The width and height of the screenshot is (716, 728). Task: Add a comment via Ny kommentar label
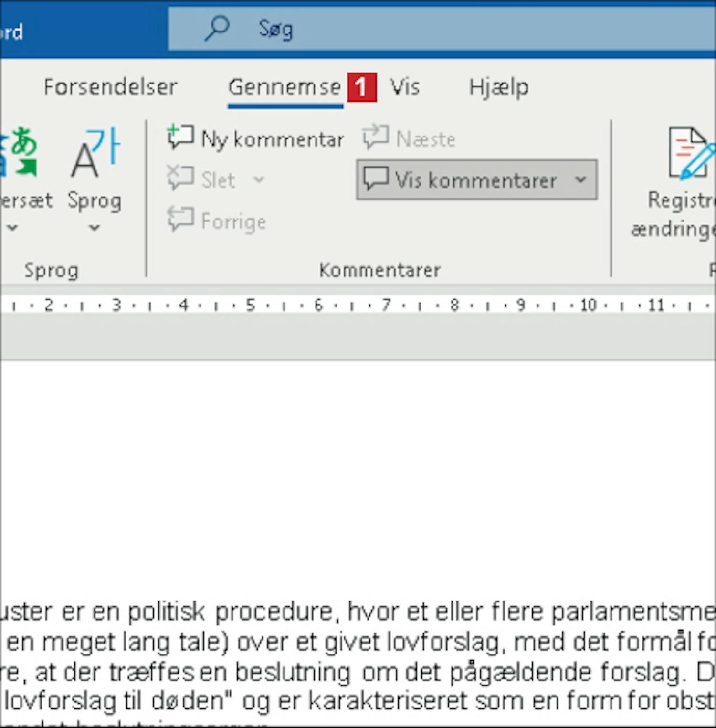[x=273, y=139]
